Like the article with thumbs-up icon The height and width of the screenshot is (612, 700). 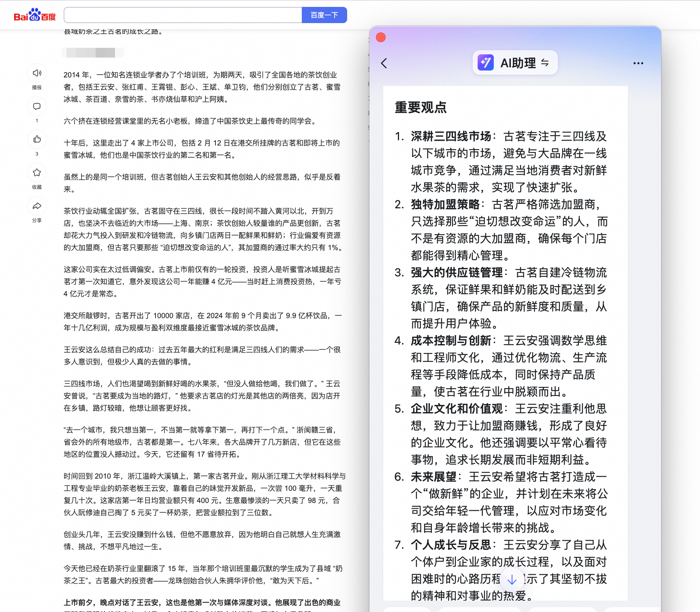37,139
